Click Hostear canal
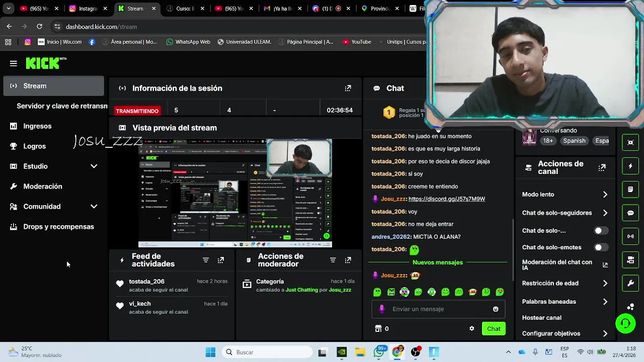Screen dimensions: 644x362 pos(542,318)
